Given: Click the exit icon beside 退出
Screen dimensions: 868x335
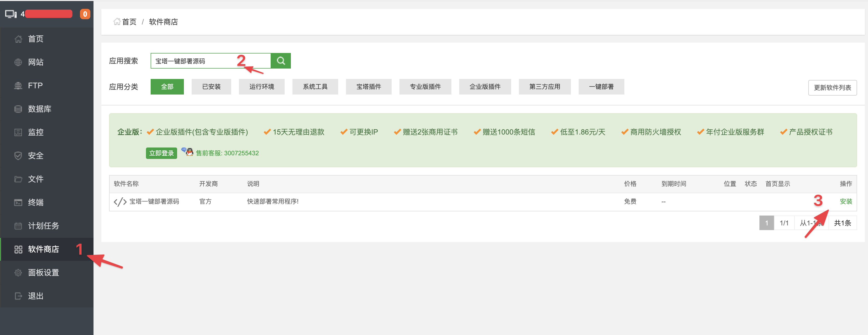Looking at the screenshot, I should [18, 296].
